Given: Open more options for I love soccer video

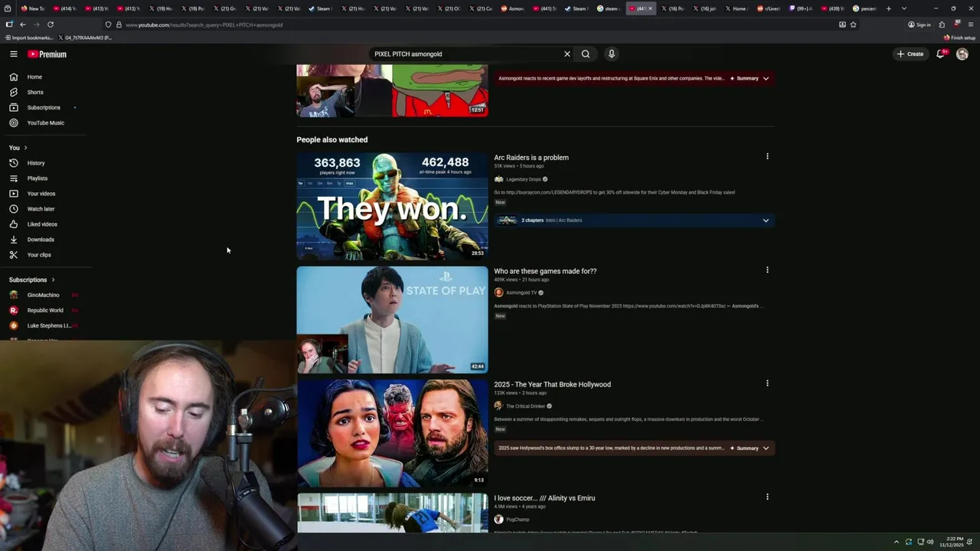Looking at the screenshot, I should pos(767,497).
